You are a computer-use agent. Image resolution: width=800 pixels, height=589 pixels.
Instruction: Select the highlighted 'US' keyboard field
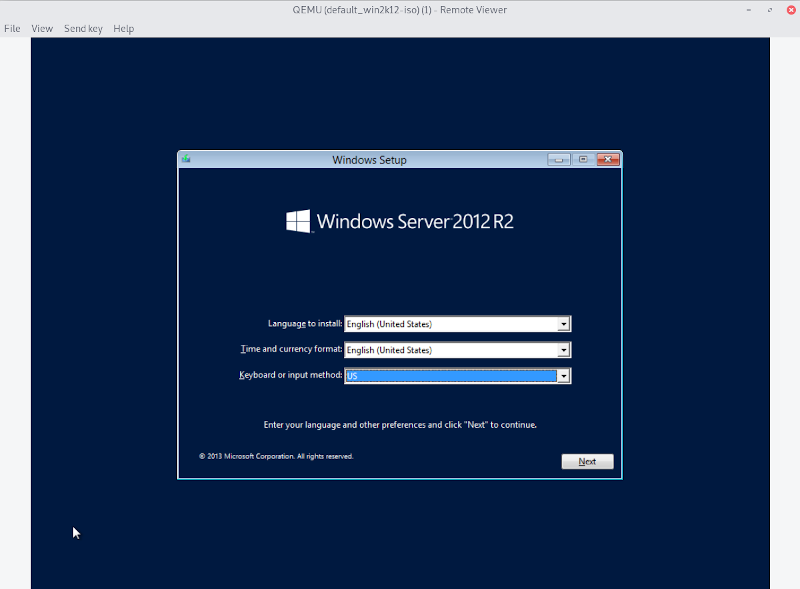point(450,375)
